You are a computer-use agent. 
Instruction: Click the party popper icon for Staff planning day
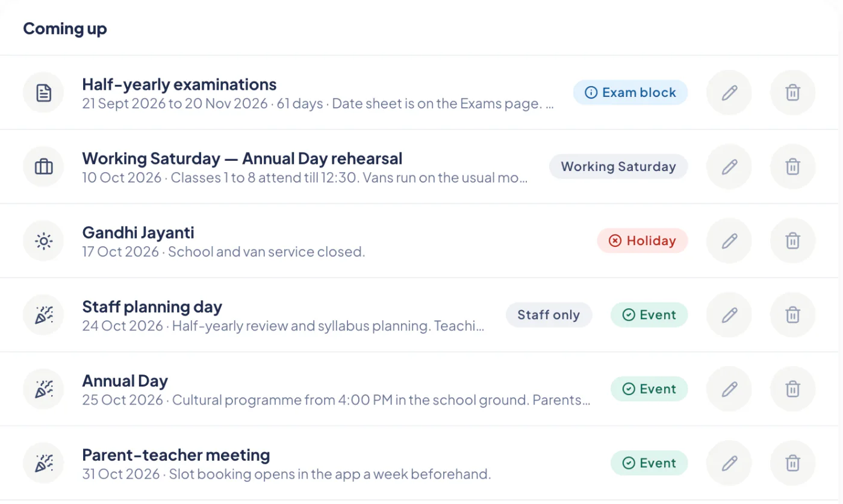pyautogui.click(x=43, y=315)
